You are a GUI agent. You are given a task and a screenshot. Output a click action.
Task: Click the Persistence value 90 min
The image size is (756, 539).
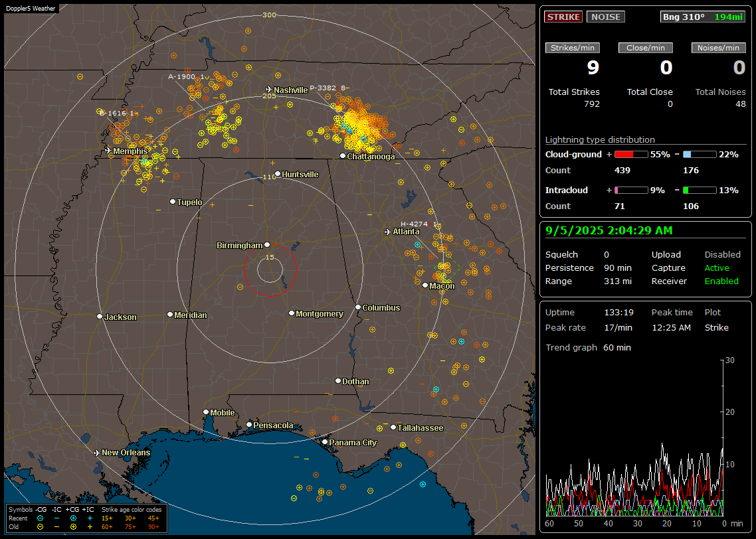point(618,268)
